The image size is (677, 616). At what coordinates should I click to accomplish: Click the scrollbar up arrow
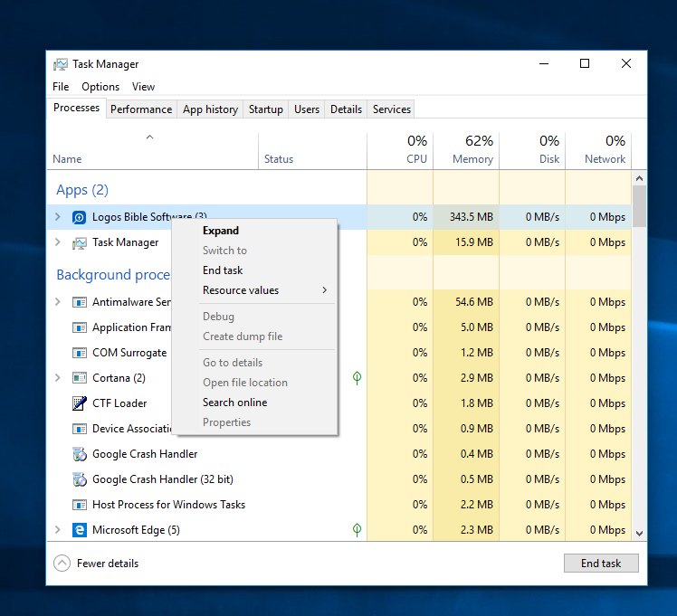pyautogui.click(x=639, y=178)
